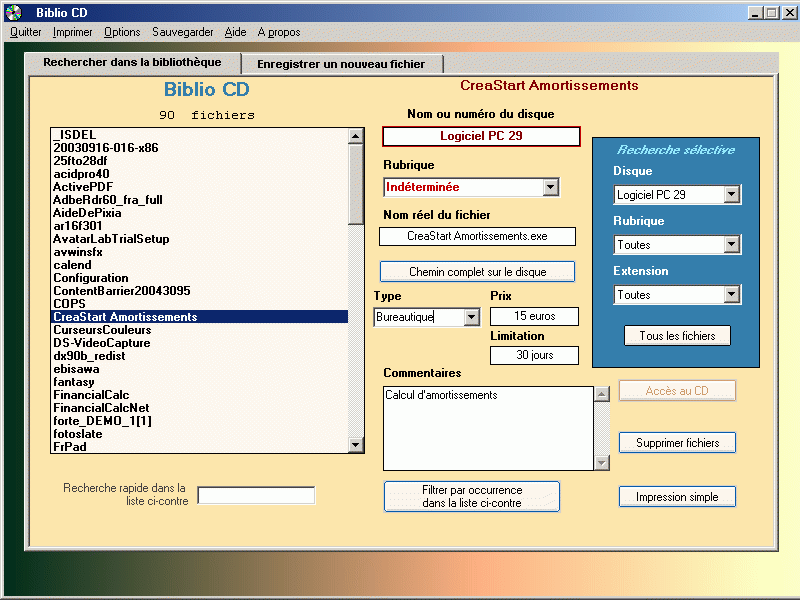Select fantasy in the file list
Viewport: 800px width, 600px height.
(x=199, y=382)
